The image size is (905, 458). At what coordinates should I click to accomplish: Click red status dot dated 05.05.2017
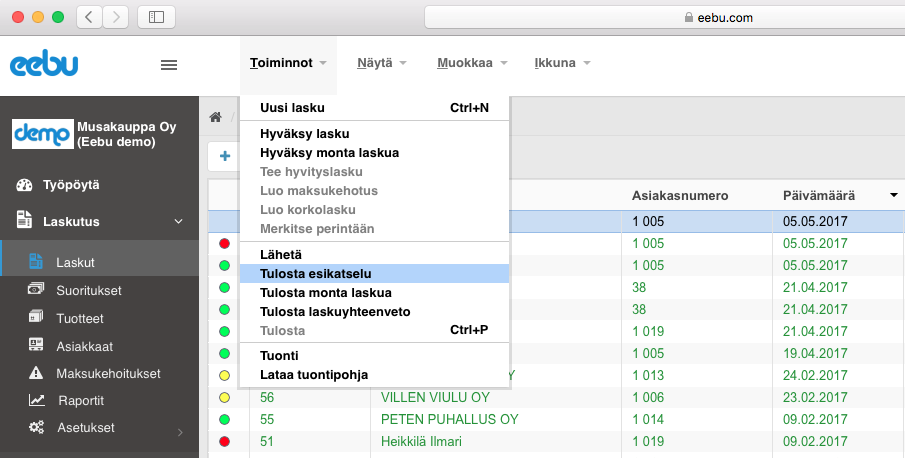(x=225, y=243)
